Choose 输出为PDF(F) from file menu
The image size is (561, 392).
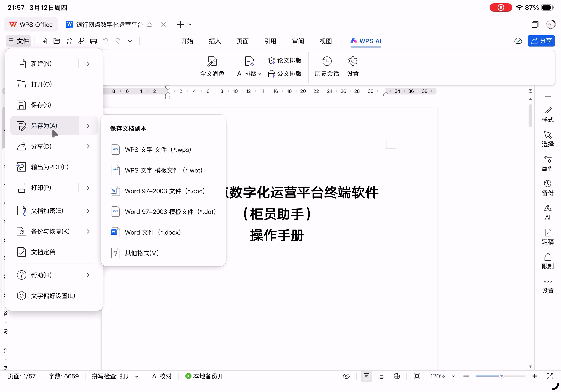tap(50, 167)
